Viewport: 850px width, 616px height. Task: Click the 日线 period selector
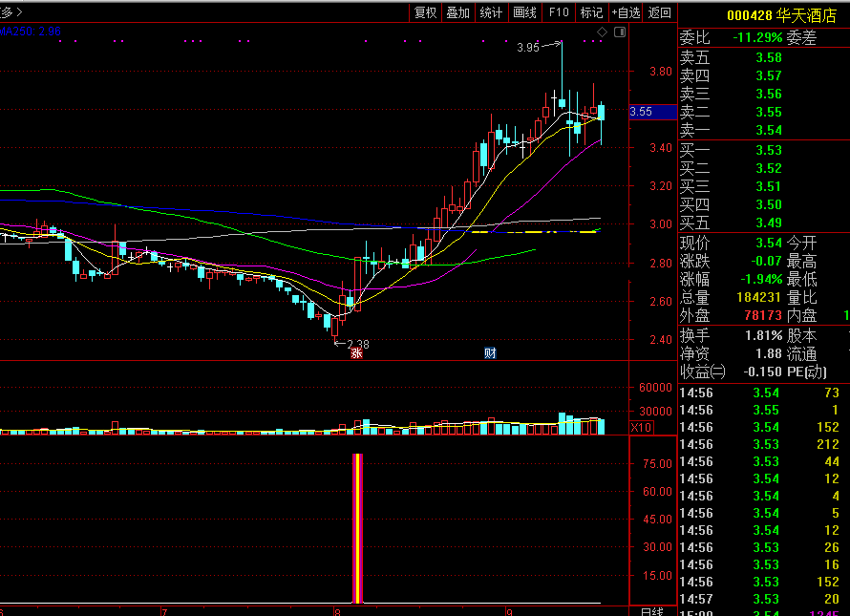(652, 611)
